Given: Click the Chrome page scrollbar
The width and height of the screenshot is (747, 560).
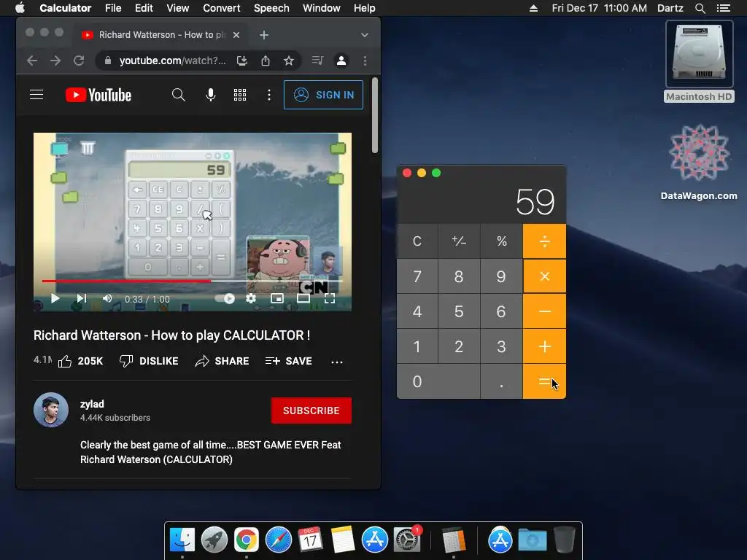Looking at the screenshot, I should 375,115.
